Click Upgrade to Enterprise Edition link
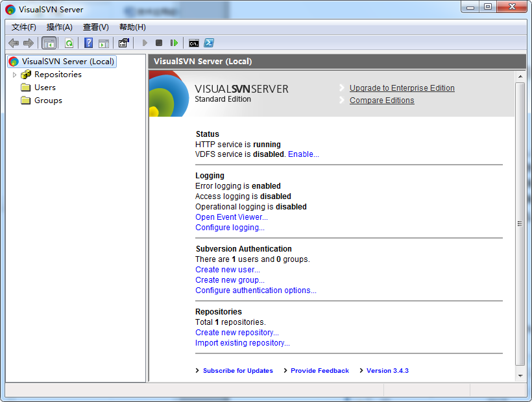The width and height of the screenshot is (532, 402). 402,88
